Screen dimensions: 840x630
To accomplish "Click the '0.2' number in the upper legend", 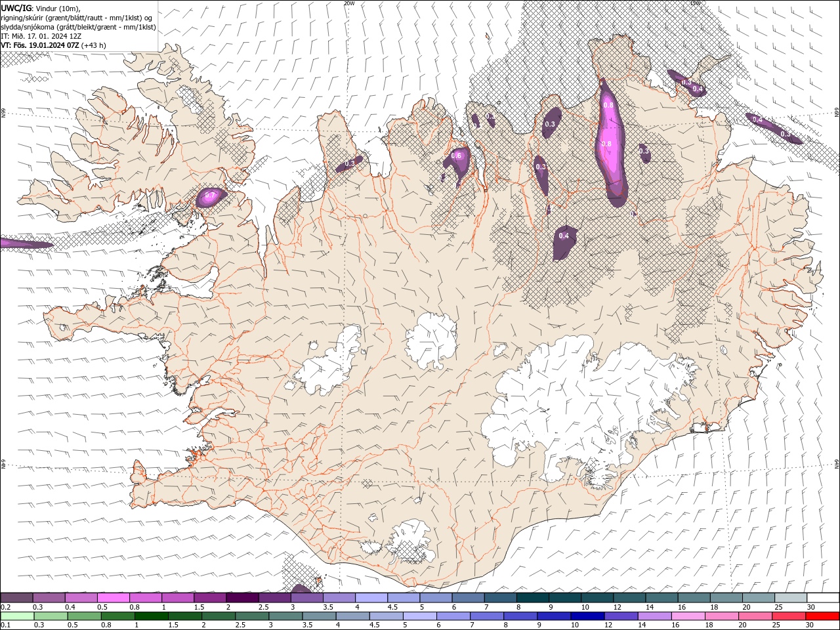I will pos(5,607).
